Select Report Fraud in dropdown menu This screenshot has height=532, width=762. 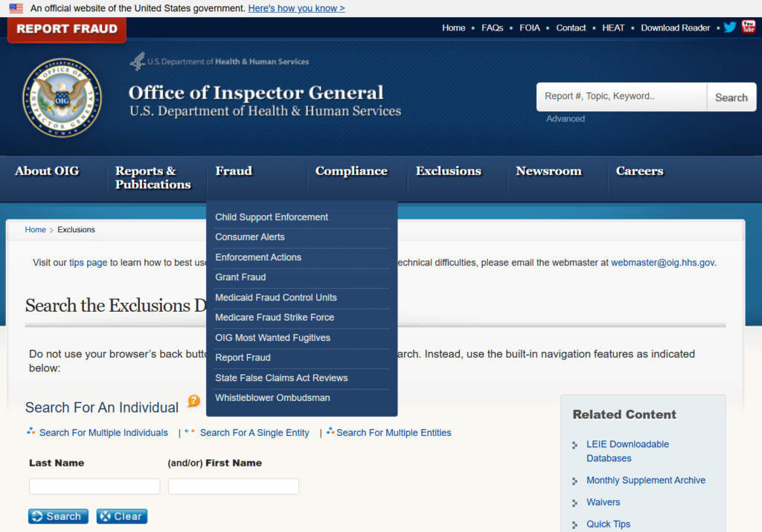(x=243, y=358)
